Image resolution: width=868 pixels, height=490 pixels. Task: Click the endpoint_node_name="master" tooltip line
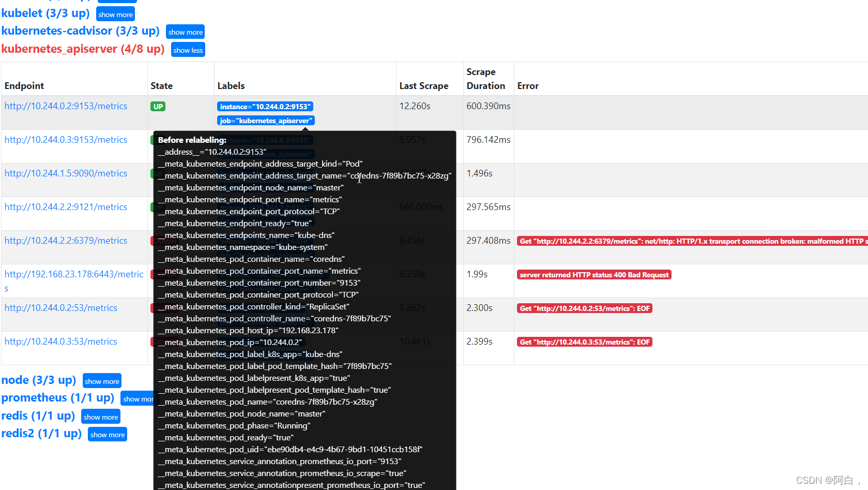[x=251, y=187]
